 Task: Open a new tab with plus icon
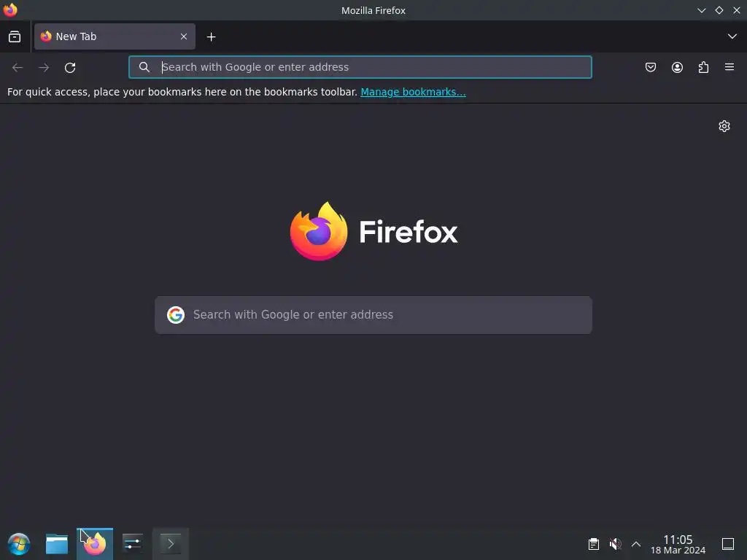coord(211,36)
